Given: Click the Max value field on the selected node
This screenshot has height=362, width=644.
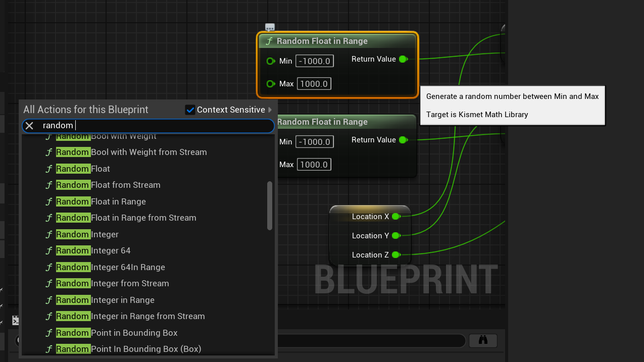Looking at the screenshot, I should click(x=314, y=84).
